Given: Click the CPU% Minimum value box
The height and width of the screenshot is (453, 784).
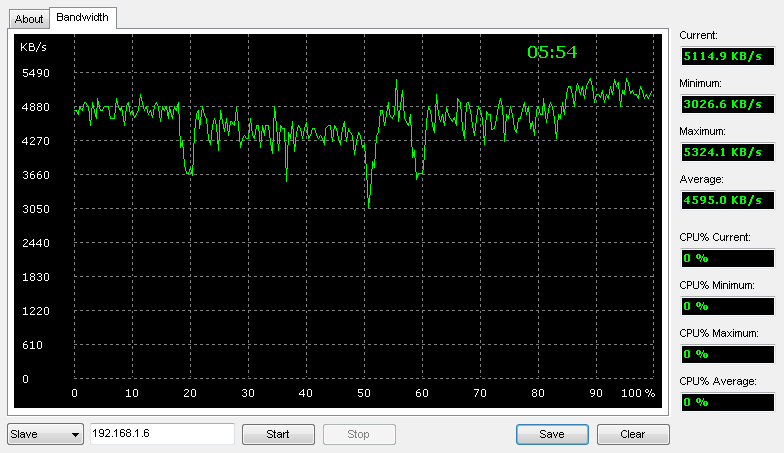Looking at the screenshot, I should pos(728,306).
